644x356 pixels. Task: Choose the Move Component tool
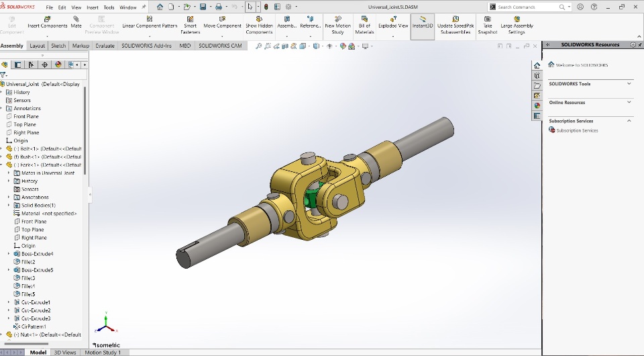tap(222, 22)
